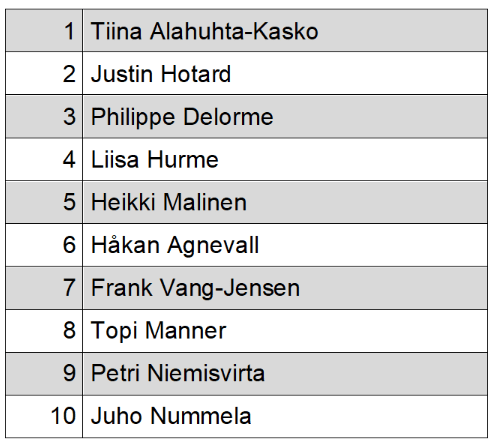
Task: Select the Tiina Alahuhta-Kasko name cell
Action: 285,30
